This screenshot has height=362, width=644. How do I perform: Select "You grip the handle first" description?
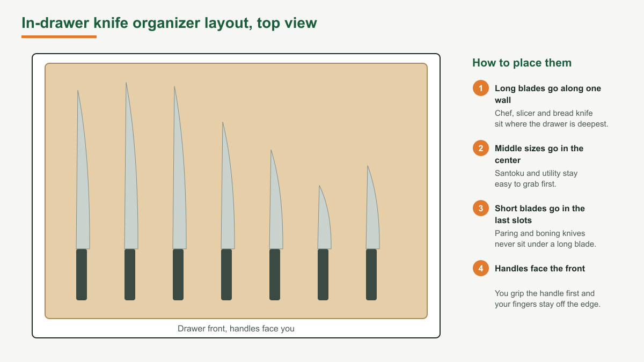point(547,299)
